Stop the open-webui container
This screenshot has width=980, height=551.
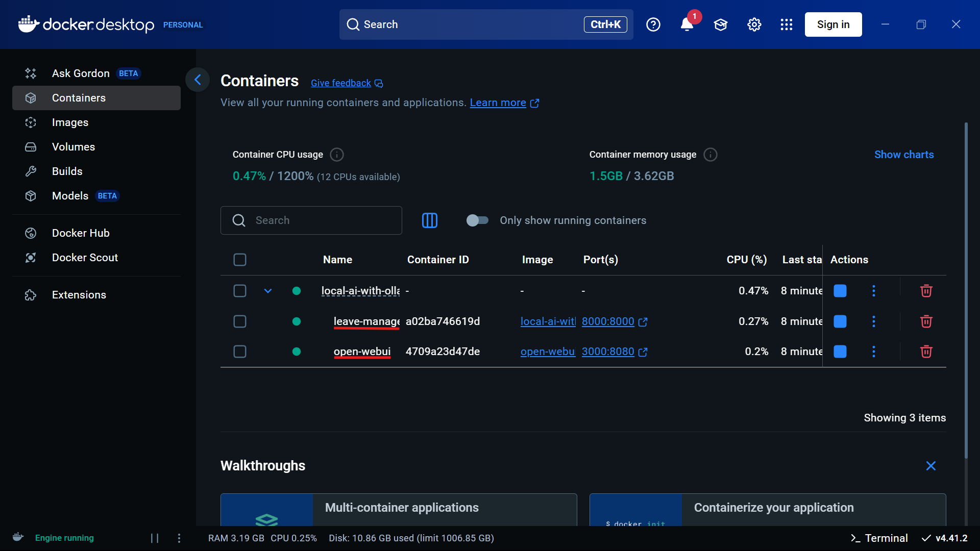pyautogui.click(x=840, y=352)
